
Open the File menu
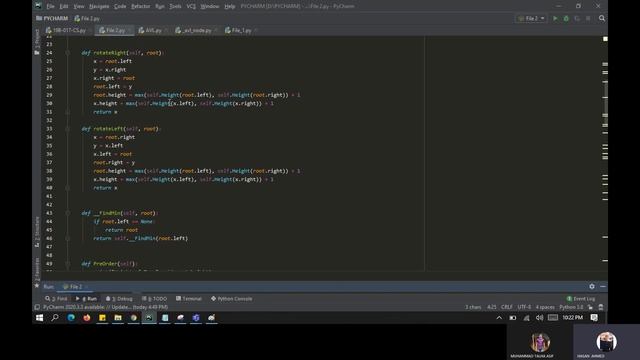(x=51, y=6)
